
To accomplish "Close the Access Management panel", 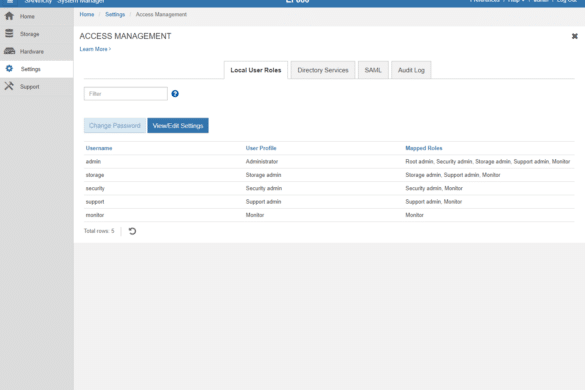I will point(575,36).
